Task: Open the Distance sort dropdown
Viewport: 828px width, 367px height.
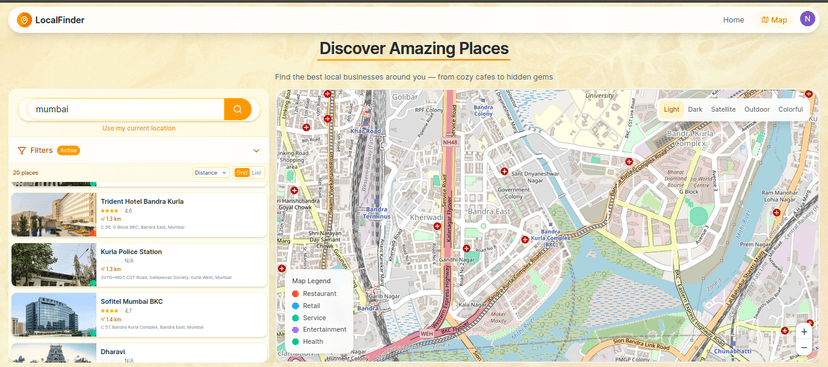Action: 211,173
